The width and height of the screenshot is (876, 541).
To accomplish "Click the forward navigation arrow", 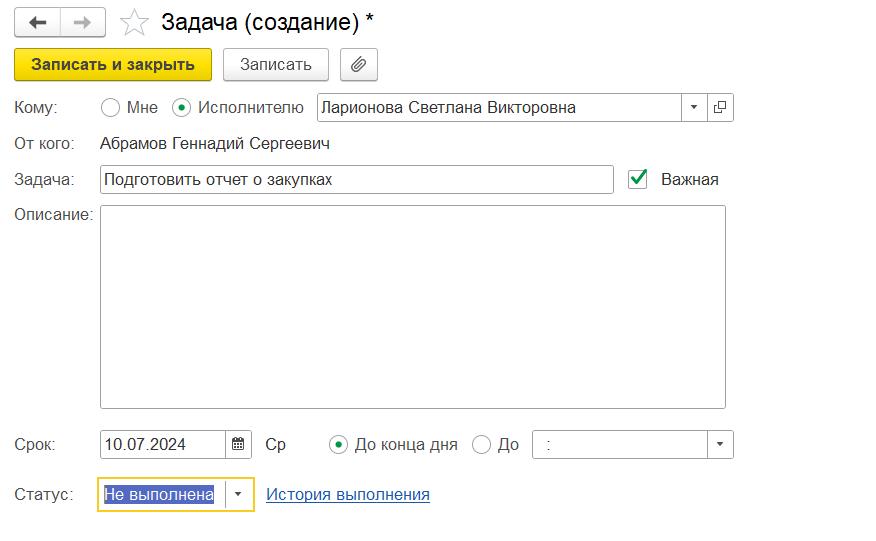I will click(x=83, y=22).
